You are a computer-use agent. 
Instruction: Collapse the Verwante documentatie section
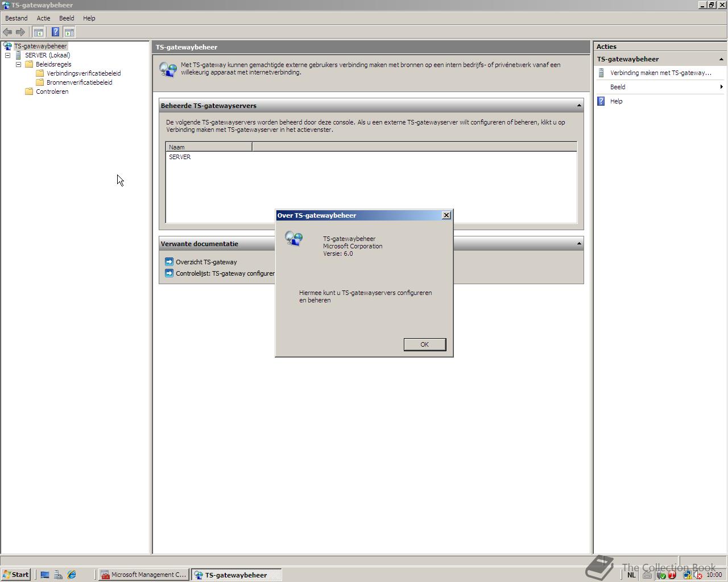click(x=579, y=244)
